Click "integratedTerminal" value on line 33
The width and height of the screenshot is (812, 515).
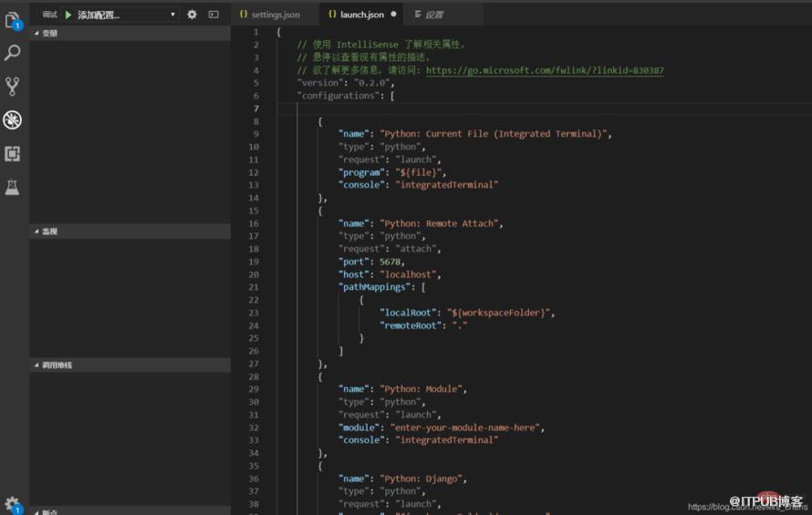[446, 440]
